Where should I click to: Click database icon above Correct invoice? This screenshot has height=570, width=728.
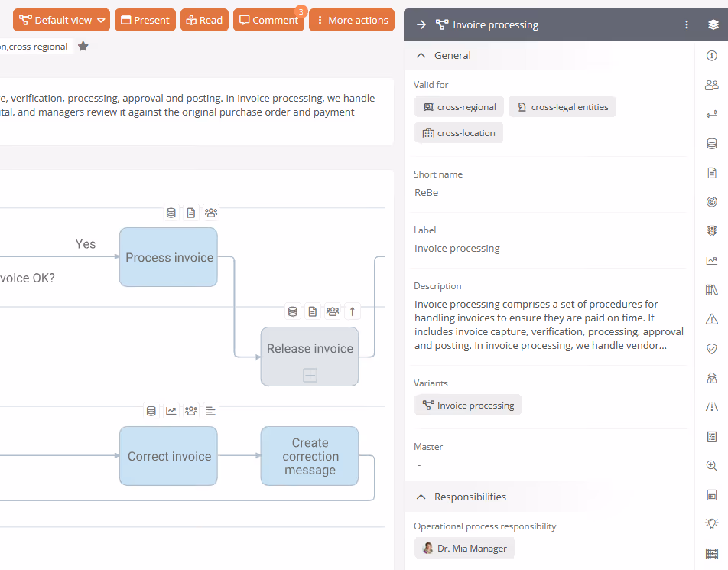click(151, 411)
